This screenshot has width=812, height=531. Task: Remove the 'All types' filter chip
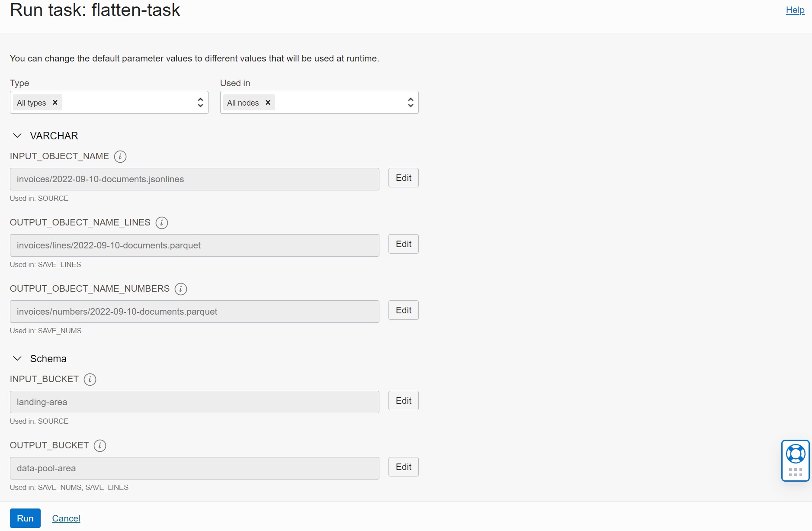(x=55, y=103)
